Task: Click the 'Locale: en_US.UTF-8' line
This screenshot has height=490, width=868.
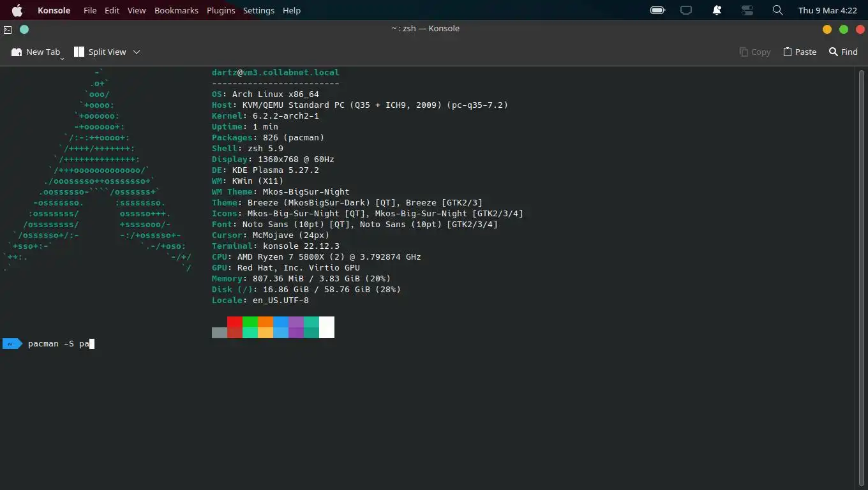Action: pos(260,300)
